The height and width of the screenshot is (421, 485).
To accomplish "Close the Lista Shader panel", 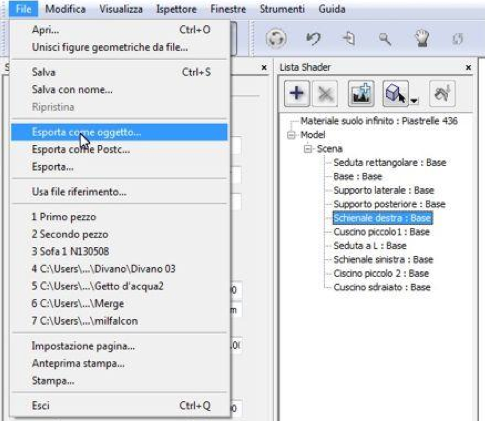I will point(468,67).
